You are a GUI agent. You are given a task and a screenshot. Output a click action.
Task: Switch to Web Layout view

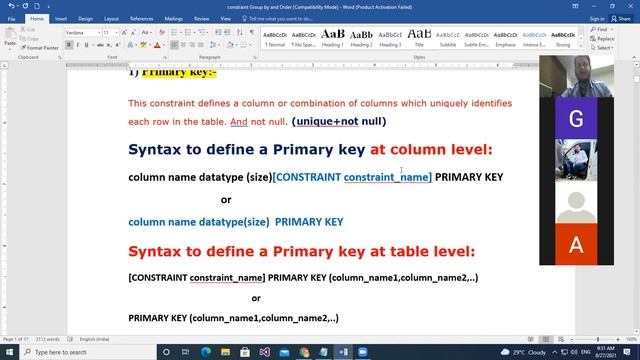point(561,339)
